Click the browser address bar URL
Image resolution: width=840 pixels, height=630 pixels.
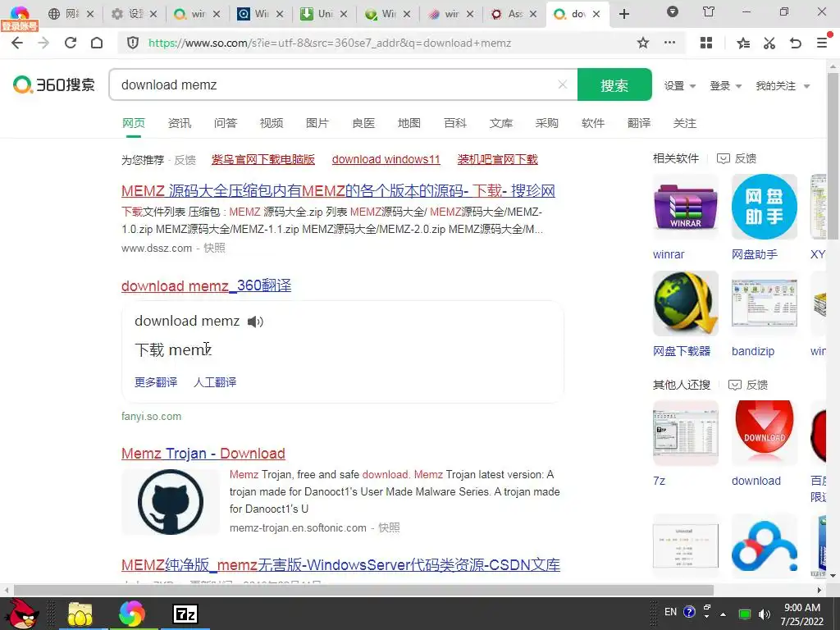coord(330,43)
